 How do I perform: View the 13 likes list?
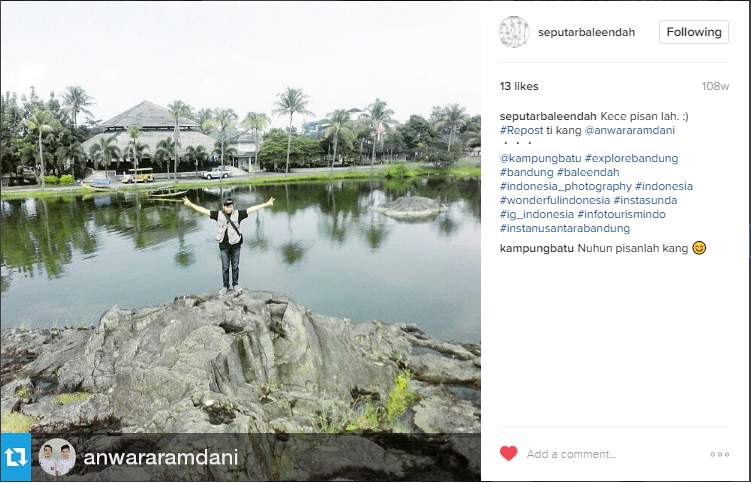pyautogui.click(x=519, y=86)
